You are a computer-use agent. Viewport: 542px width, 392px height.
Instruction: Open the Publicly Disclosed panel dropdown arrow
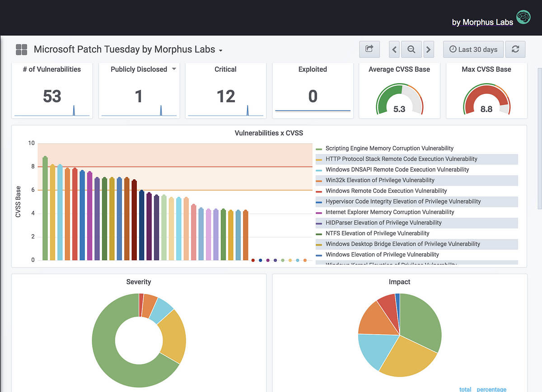174,69
